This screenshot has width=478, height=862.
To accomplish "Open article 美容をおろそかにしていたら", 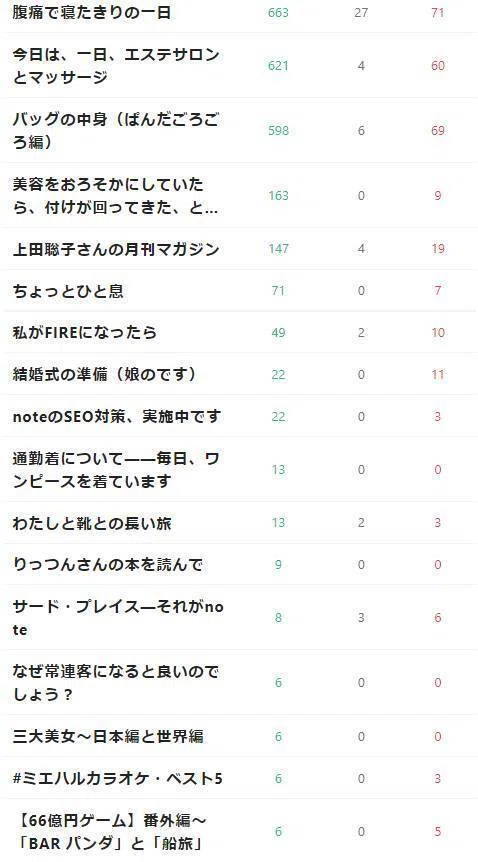I will [x=116, y=195].
